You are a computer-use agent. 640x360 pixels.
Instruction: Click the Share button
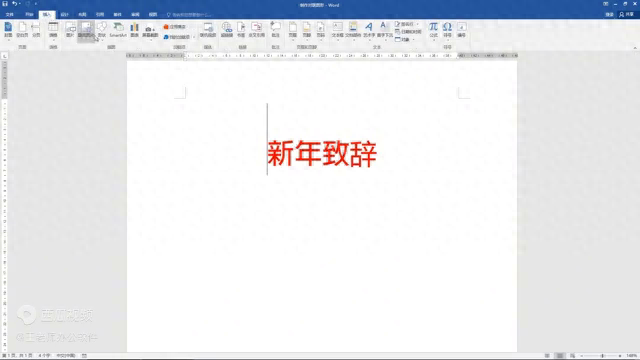[627, 14]
